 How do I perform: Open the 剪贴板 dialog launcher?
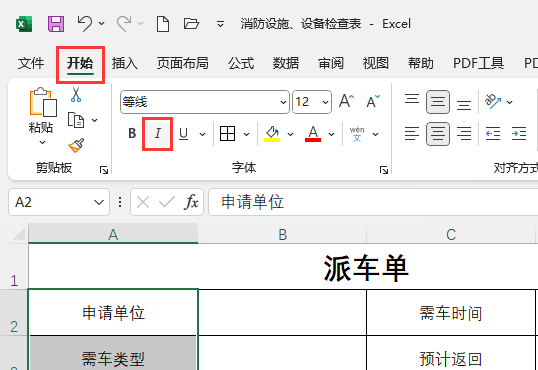[x=104, y=170]
